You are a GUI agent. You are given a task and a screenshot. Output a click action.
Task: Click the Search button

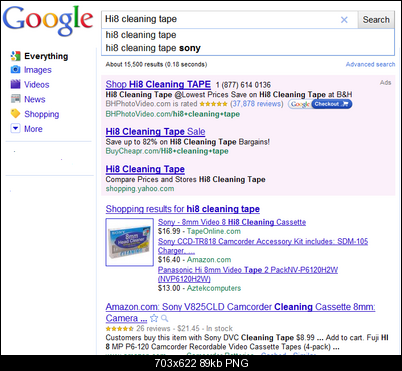(376, 20)
